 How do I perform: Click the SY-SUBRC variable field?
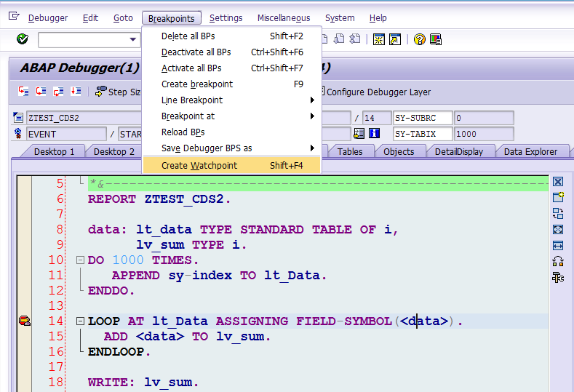(x=423, y=118)
